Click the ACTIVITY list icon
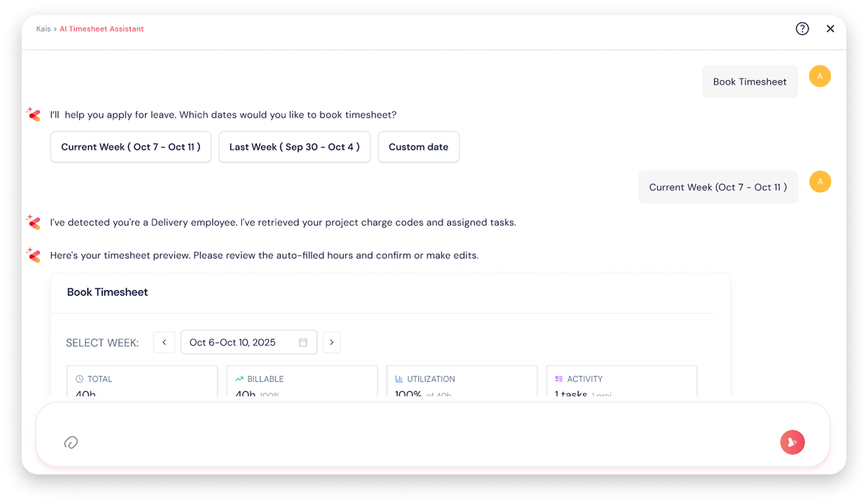The height and width of the screenshot is (503, 868). [559, 379]
